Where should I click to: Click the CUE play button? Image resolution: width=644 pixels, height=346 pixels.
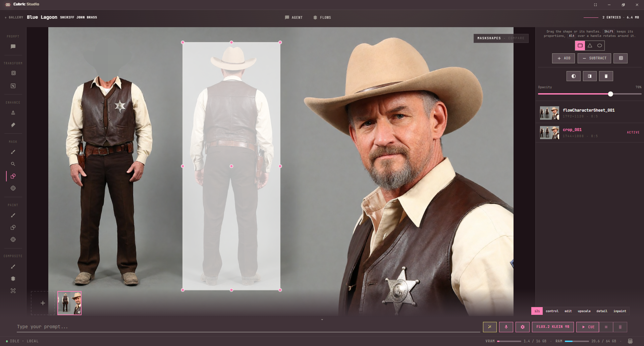588,327
